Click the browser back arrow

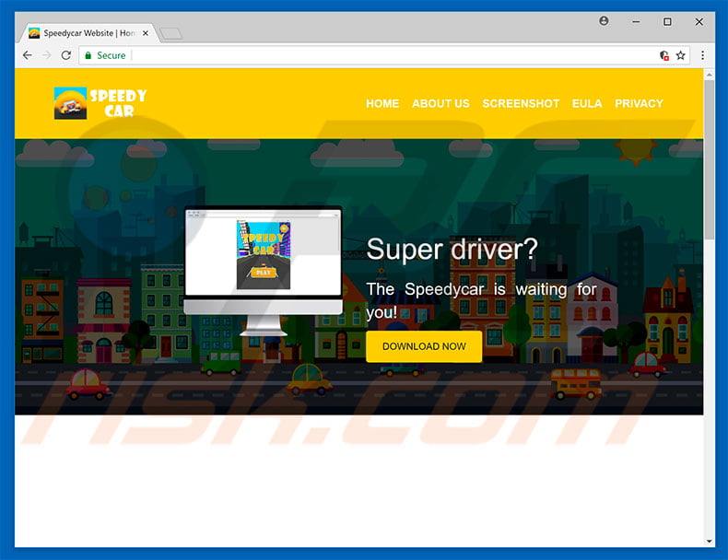[x=28, y=55]
